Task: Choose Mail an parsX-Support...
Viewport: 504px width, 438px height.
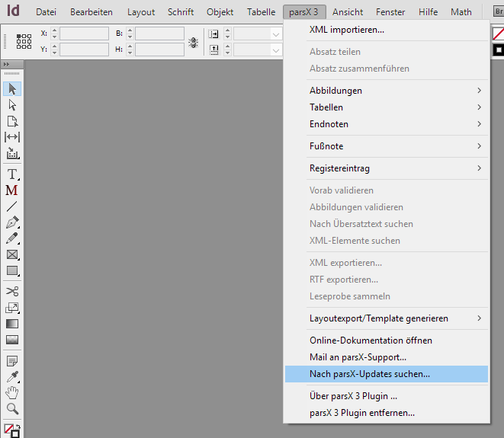Action: tap(387, 357)
